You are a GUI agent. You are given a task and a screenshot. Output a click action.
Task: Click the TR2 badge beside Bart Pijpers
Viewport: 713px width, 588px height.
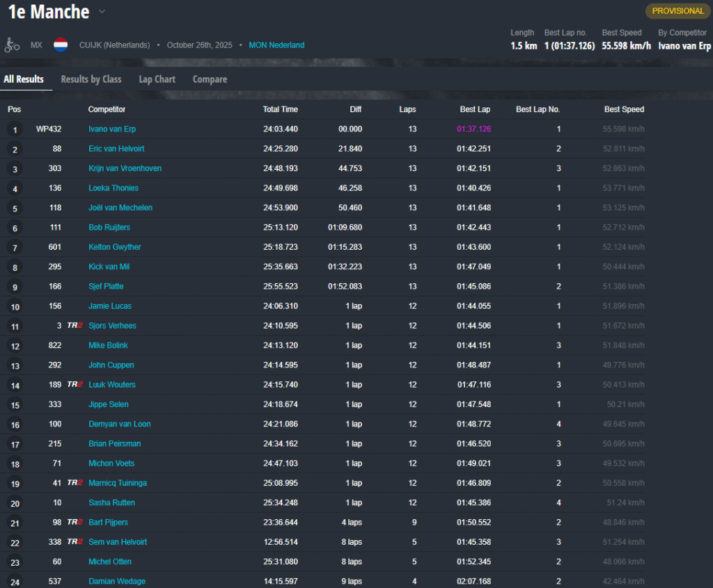[x=75, y=523]
